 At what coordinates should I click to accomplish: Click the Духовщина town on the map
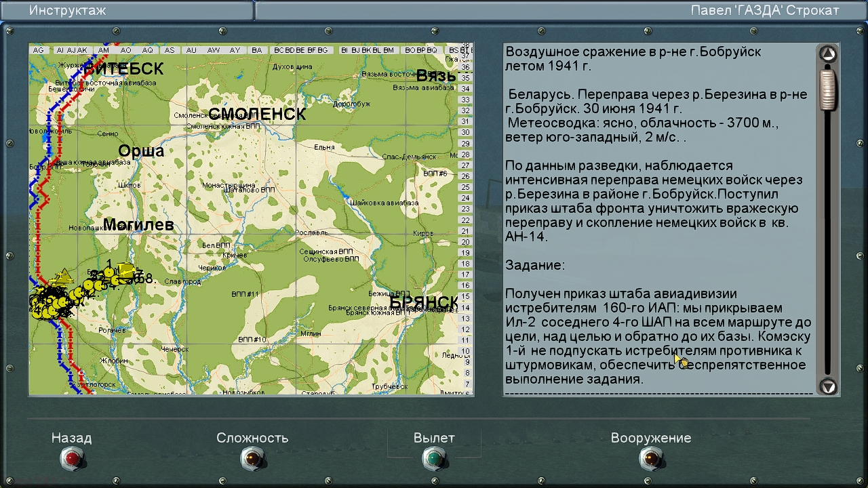point(292,66)
